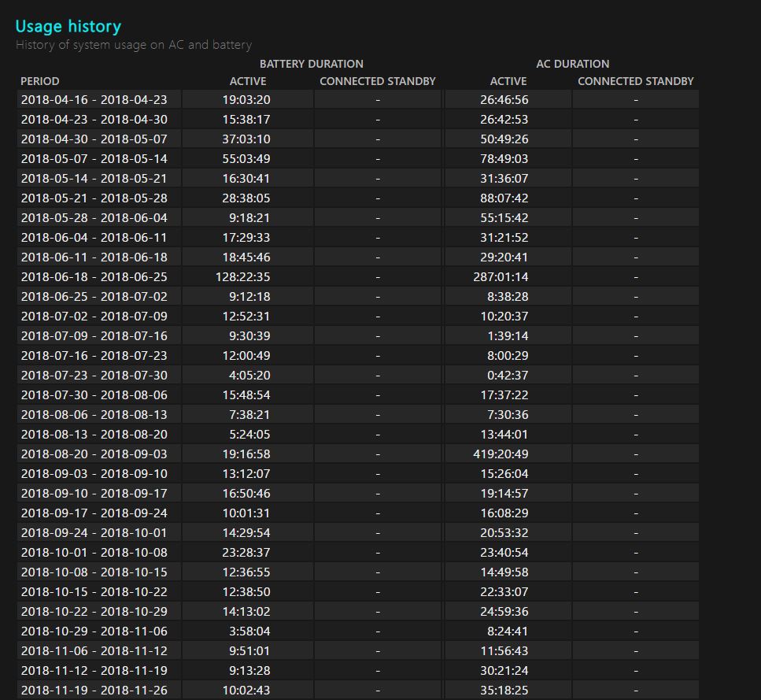Select period 2018-06-04 - 2018-06-11
Image resolution: width=761 pixels, height=700 pixels.
pos(94,237)
